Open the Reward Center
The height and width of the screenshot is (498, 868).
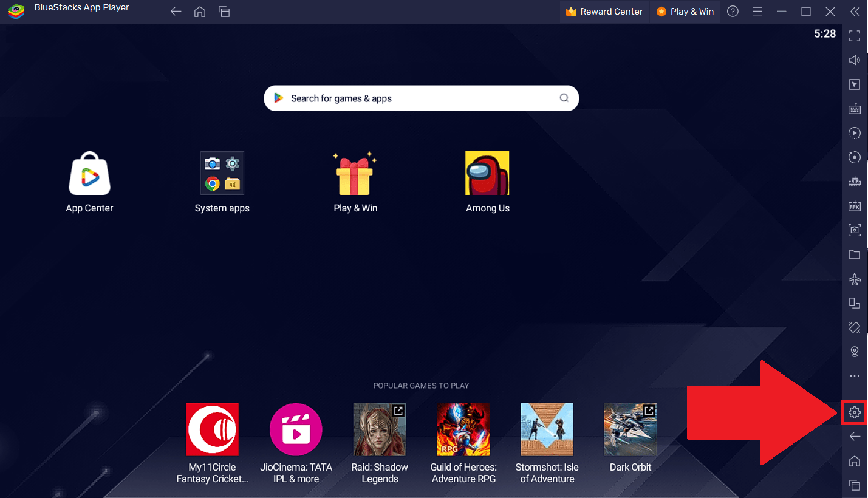pyautogui.click(x=604, y=11)
